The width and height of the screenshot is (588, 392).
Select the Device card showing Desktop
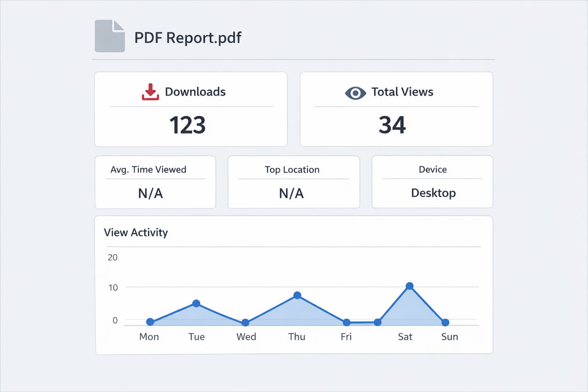click(x=432, y=182)
